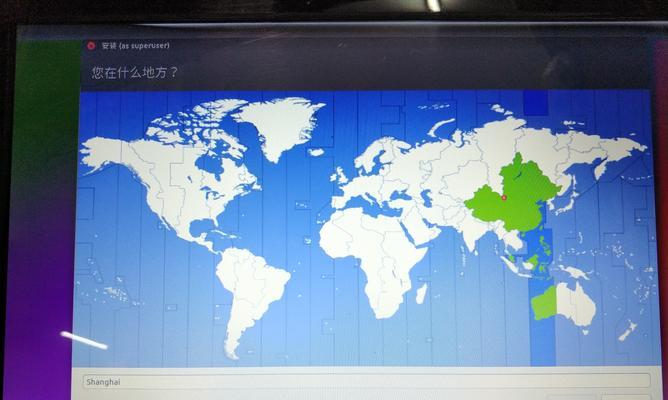Choose Africa on the timezone map
The width and height of the screenshot is (668, 400).
373,258
